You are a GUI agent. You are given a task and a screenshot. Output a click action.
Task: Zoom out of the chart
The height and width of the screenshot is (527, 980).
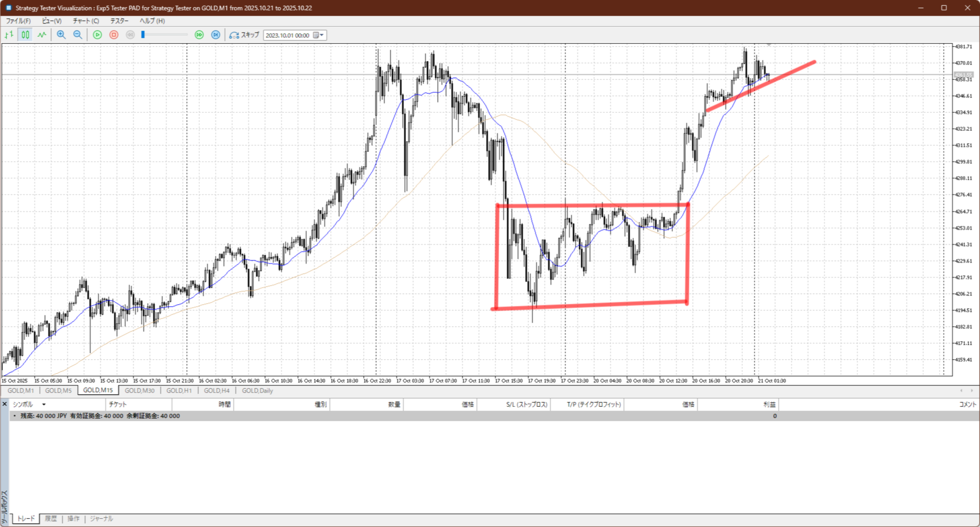click(x=78, y=35)
